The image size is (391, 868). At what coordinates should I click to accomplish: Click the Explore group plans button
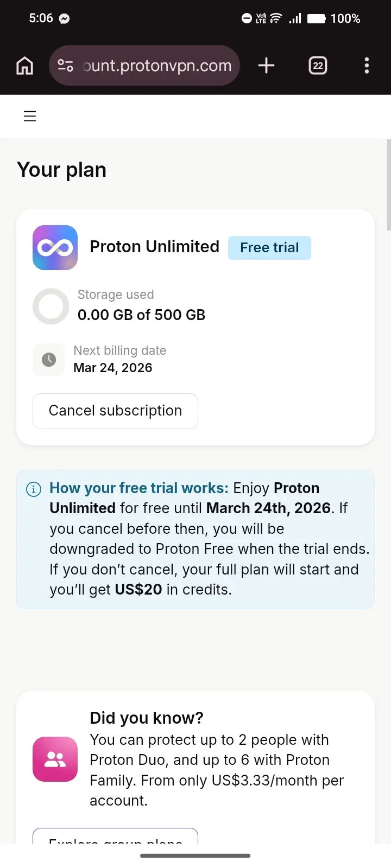tap(115, 836)
